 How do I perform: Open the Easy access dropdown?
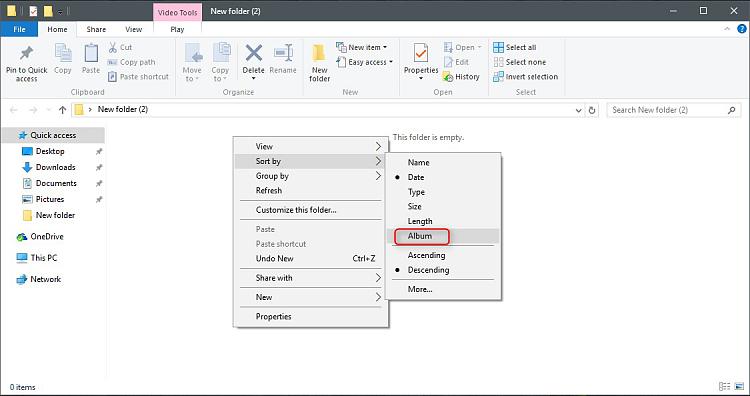tap(364, 62)
